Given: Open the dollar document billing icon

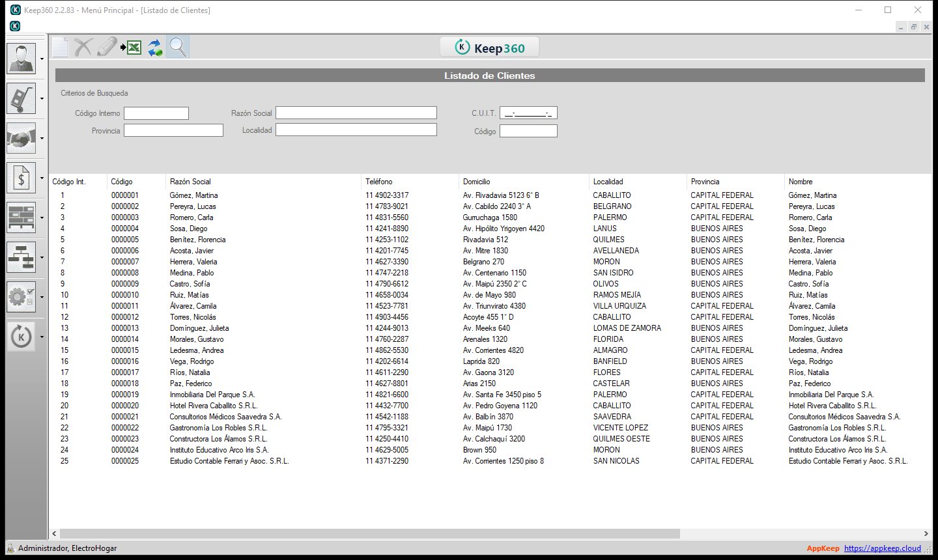Looking at the screenshot, I should 21,178.
